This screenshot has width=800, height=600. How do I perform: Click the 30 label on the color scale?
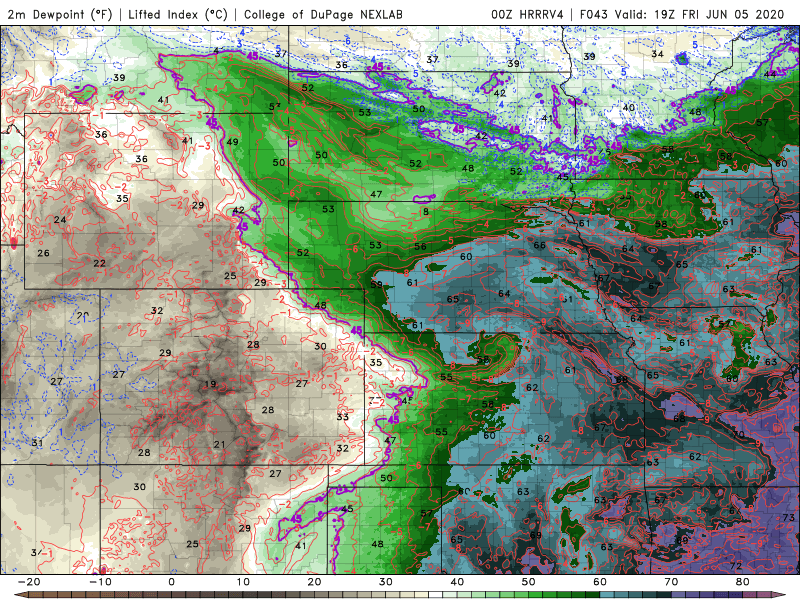(386, 582)
